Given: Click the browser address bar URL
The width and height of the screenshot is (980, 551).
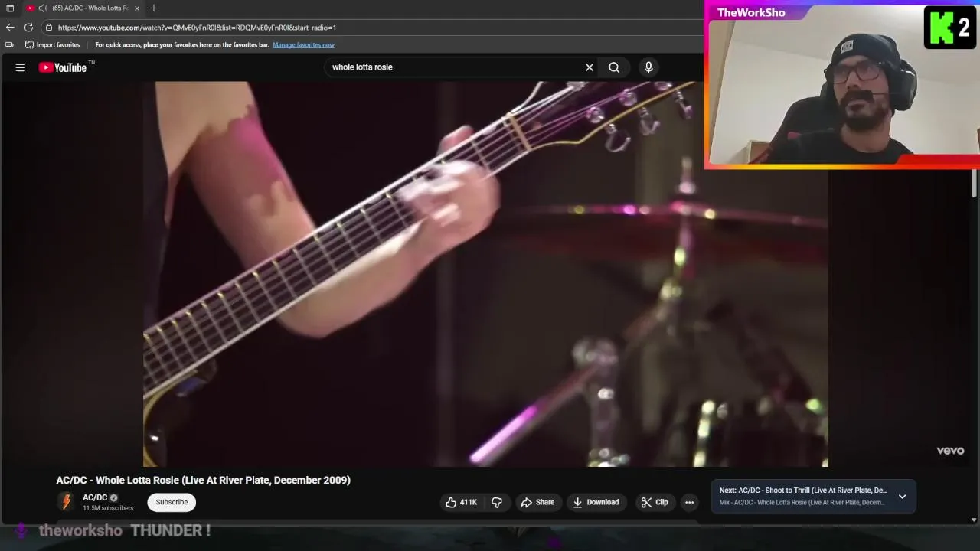Looking at the screenshot, I should pyautogui.click(x=197, y=28).
